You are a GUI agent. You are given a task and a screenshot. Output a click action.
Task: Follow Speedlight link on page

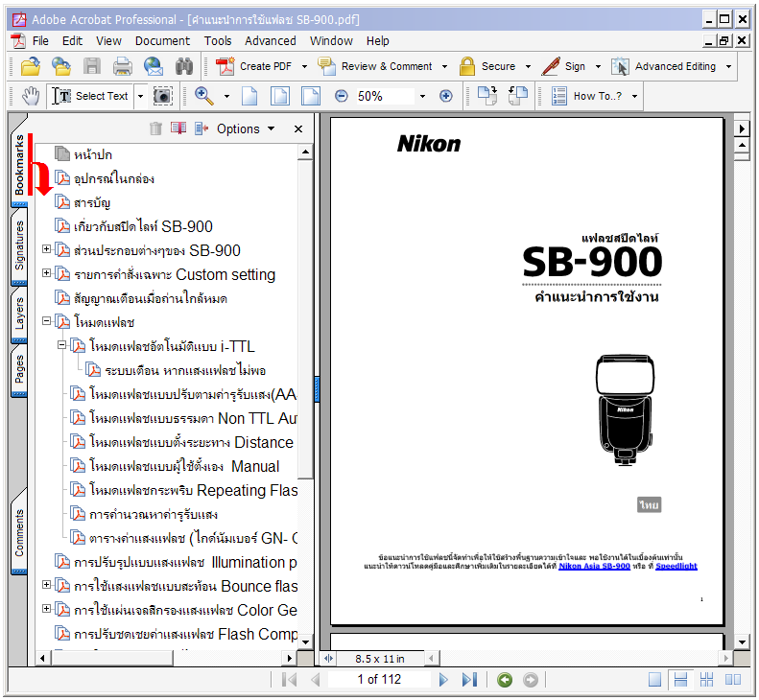pos(676,566)
